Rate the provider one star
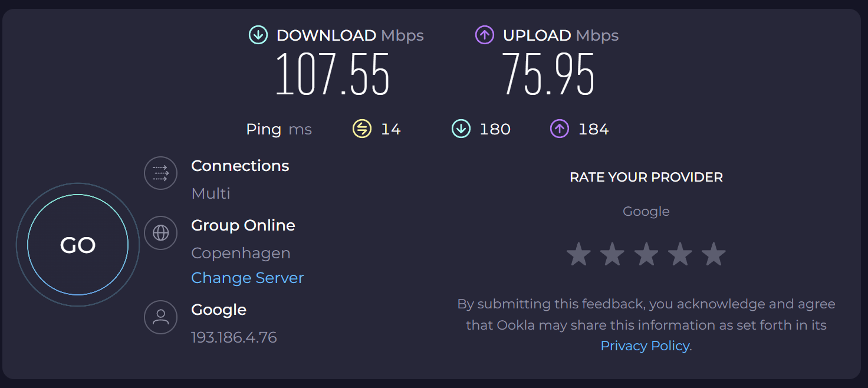Viewport: 868px width, 388px height. pos(578,254)
